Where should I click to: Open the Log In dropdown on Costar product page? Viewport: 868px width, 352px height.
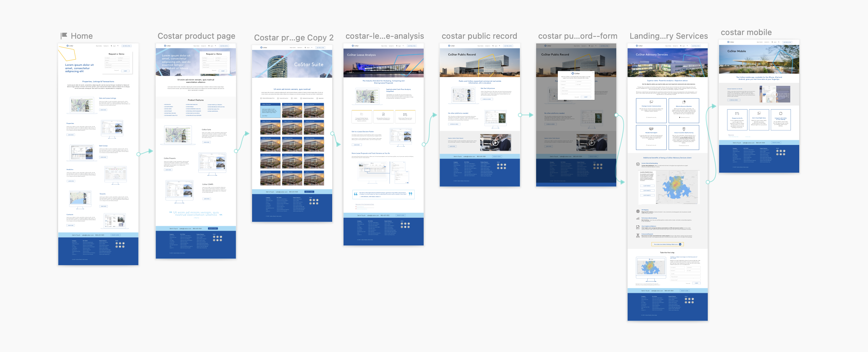coord(213,46)
